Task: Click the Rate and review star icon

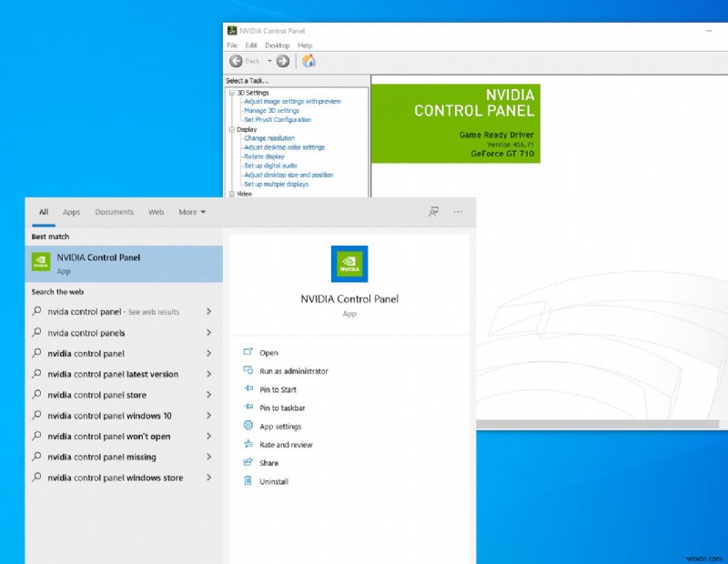Action: [246, 443]
